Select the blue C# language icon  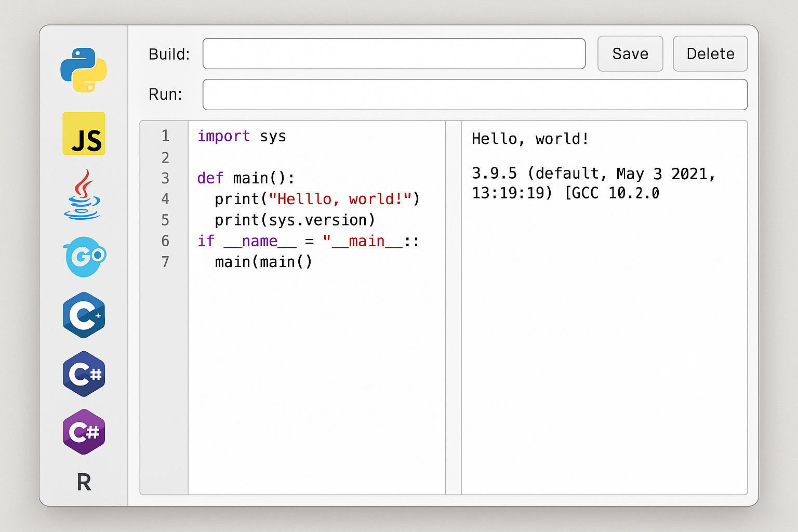click(x=83, y=374)
